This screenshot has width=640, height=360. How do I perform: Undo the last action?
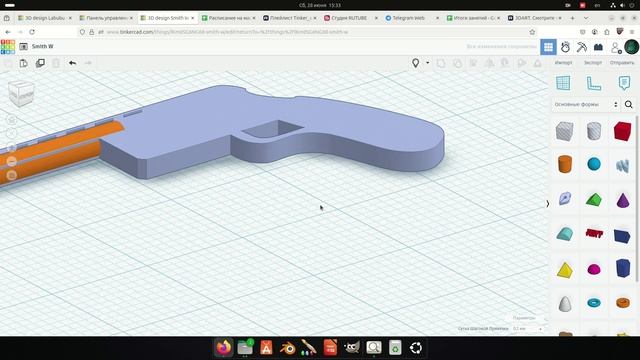point(72,63)
